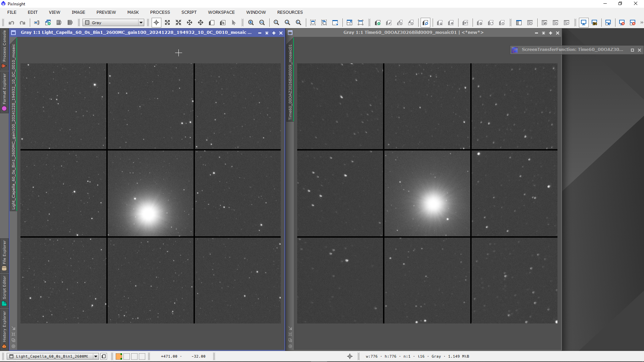The image size is (644, 362).
Task: Open the FILE menu
Action: point(12,12)
